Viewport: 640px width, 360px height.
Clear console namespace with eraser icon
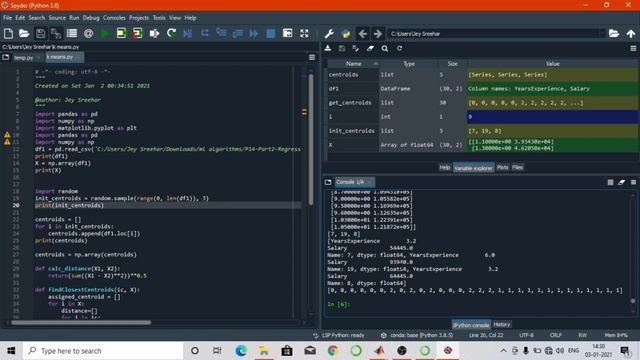point(622,182)
